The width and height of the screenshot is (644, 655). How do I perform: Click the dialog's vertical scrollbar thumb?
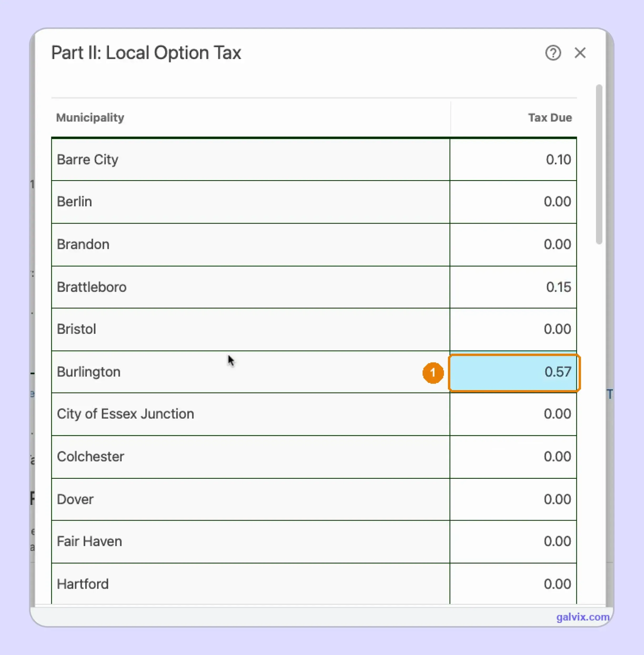pyautogui.click(x=599, y=164)
